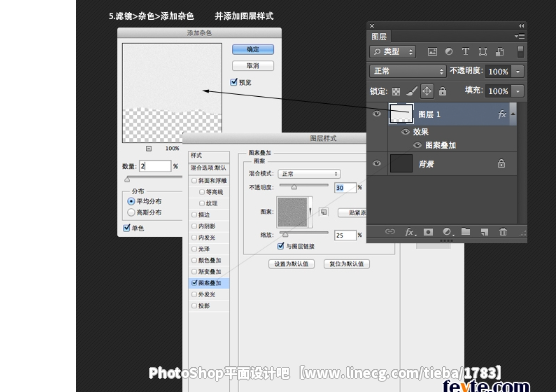Toggle the layer filtering switch

coord(520,52)
